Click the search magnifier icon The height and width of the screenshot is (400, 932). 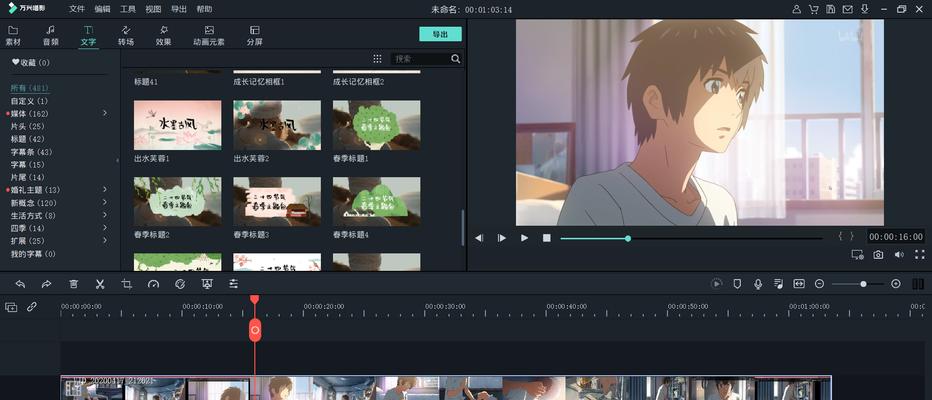[455, 58]
